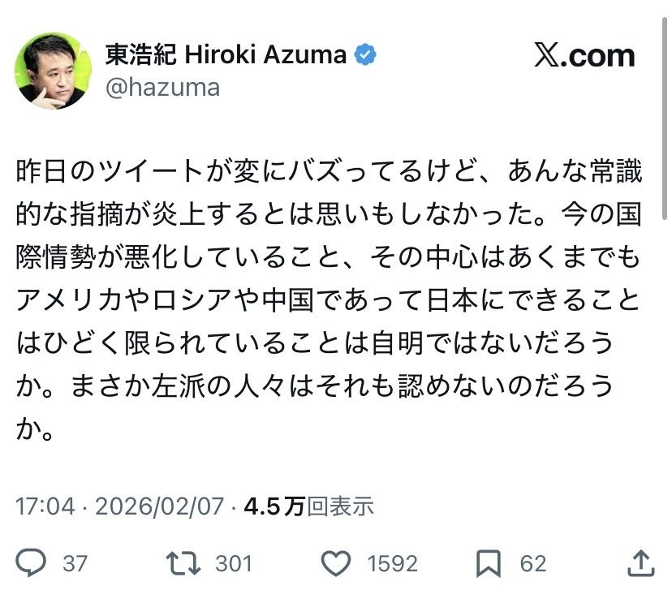The image size is (672, 616).
Task: Click the @hazuma handle
Action: pos(162,86)
